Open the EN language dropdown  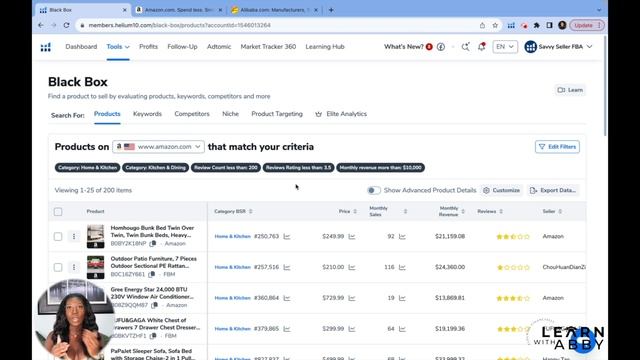(505, 47)
